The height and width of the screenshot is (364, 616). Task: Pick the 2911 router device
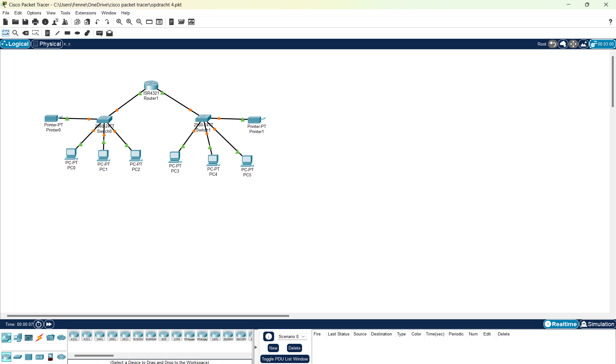[x=125, y=336]
